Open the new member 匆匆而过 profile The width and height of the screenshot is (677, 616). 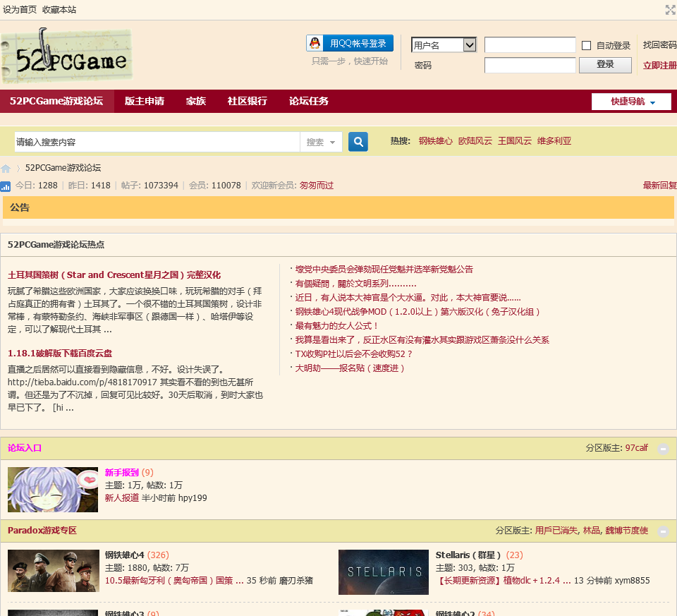pyautogui.click(x=317, y=186)
